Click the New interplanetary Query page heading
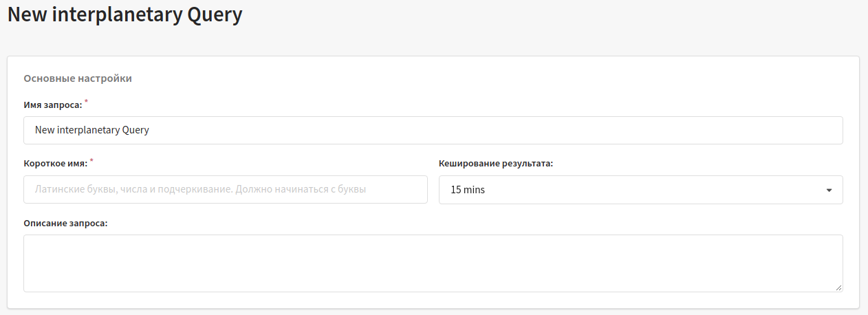Viewport: 868px width, 315px height. 125,14
